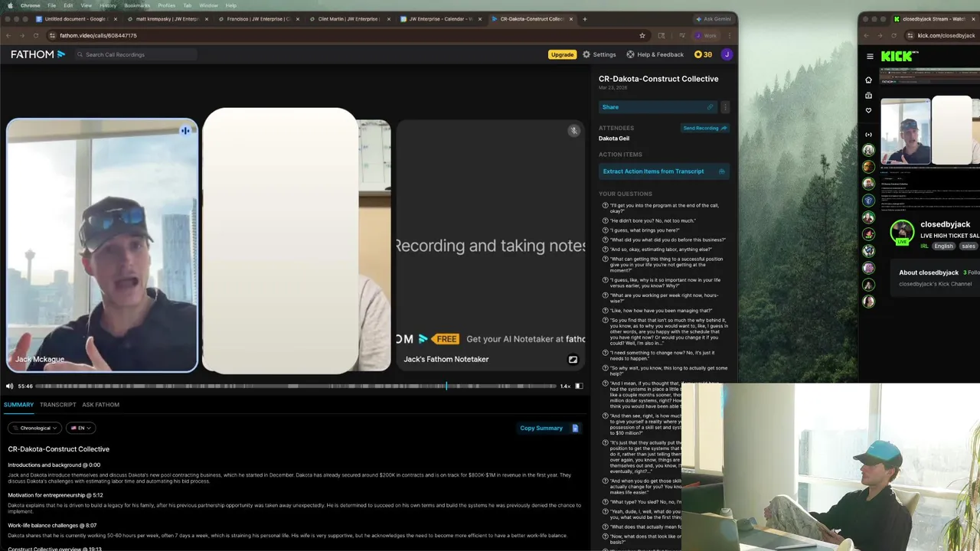Screen dimensions: 980x551
Task: Open the Chronological summary dropdown
Action: click(x=35, y=428)
